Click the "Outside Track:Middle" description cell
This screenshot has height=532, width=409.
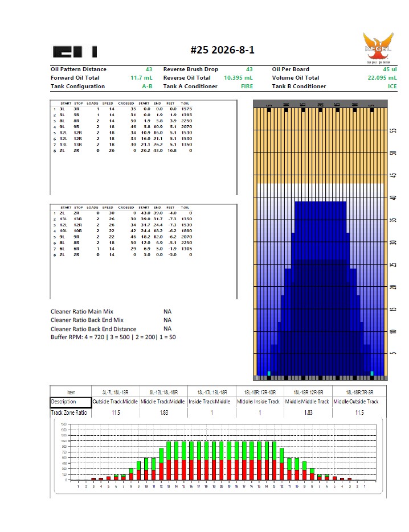click(x=115, y=402)
